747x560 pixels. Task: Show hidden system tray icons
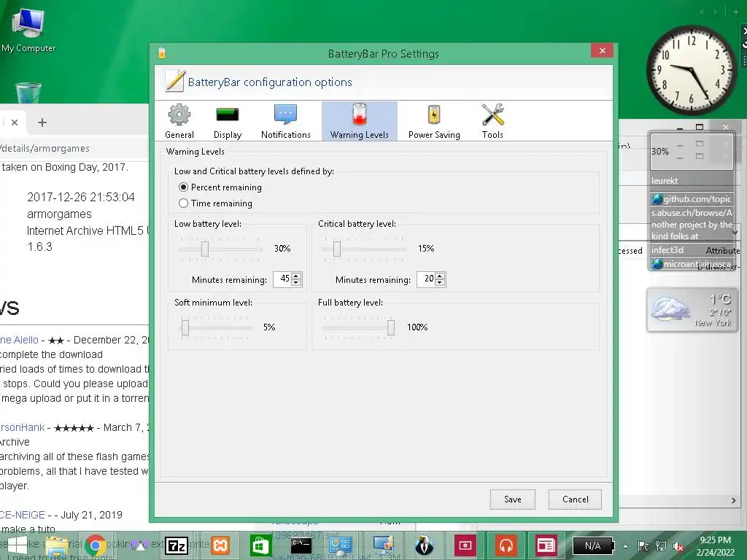(x=625, y=546)
